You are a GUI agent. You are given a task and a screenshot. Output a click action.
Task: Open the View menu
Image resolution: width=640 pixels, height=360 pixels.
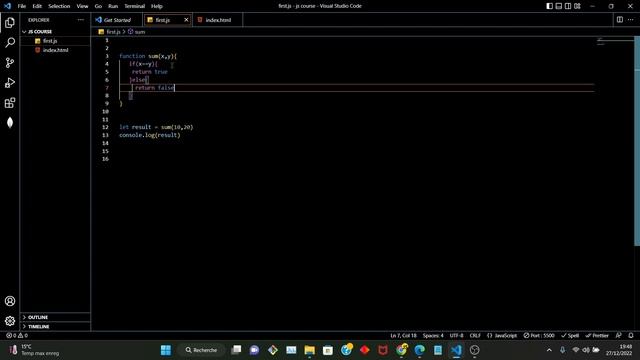[x=82, y=6]
